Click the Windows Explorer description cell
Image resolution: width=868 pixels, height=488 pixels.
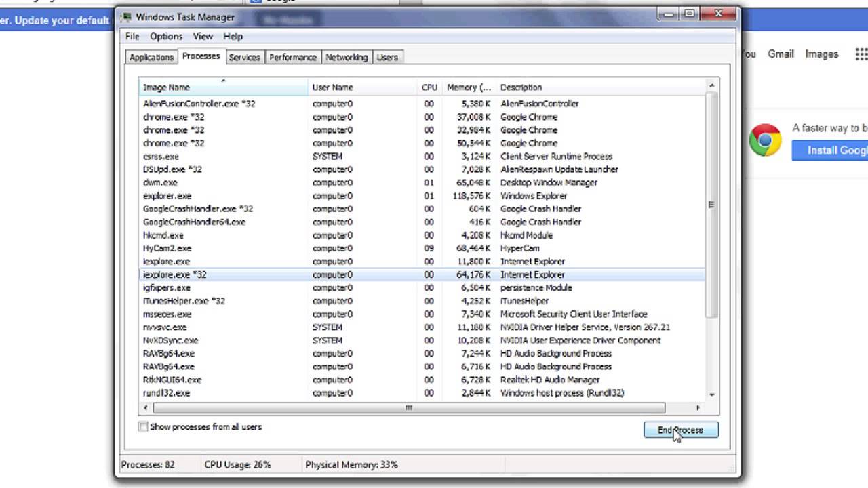pos(534,196)
